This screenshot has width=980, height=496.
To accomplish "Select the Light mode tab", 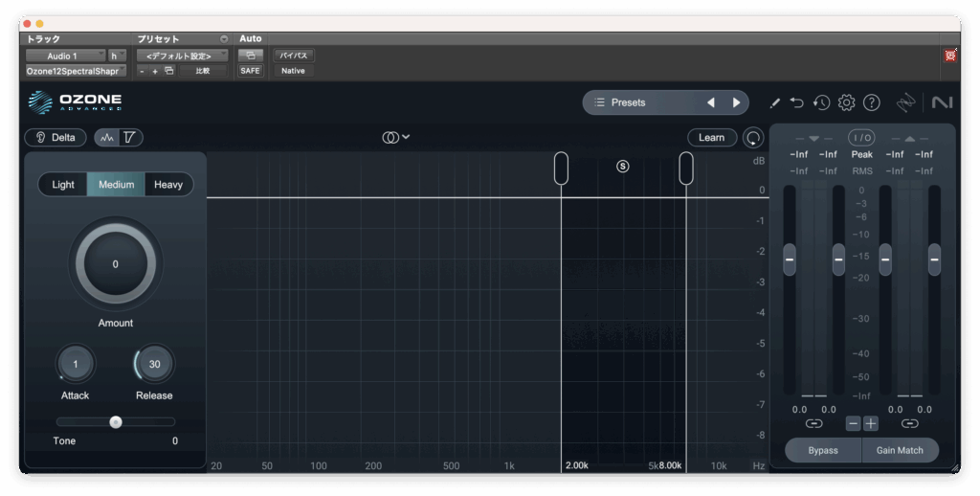I will (x=63, y=185).
